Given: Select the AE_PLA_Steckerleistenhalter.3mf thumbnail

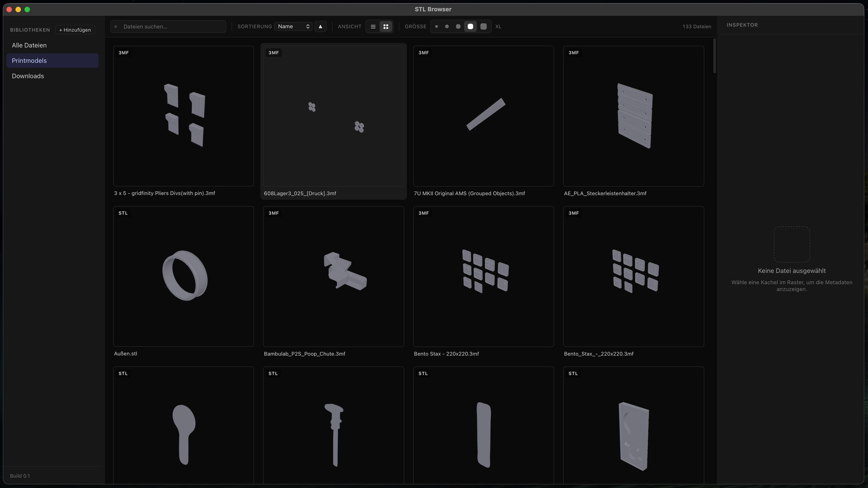Looking at the screenshot, I should [x=634, y=116].
